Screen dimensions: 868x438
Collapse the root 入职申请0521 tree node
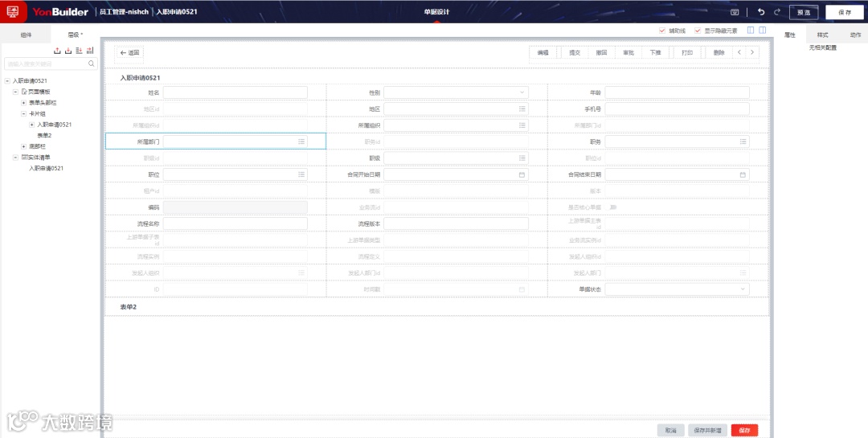tap(7, 81)
